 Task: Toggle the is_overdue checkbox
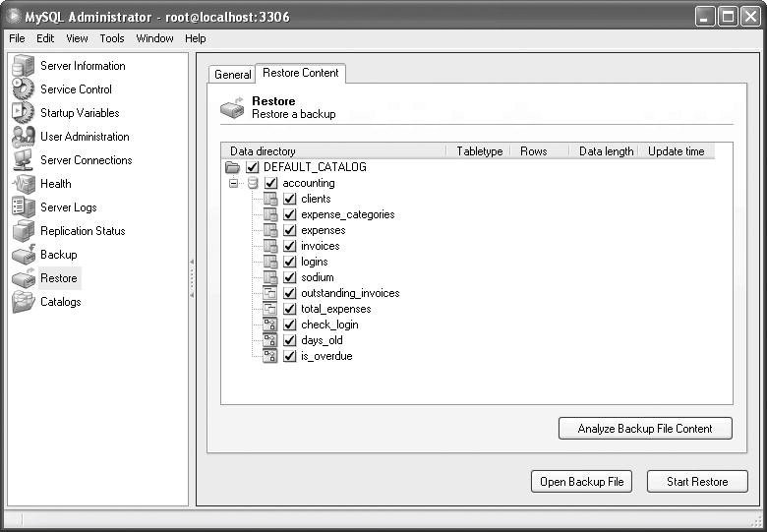(289, 355)
